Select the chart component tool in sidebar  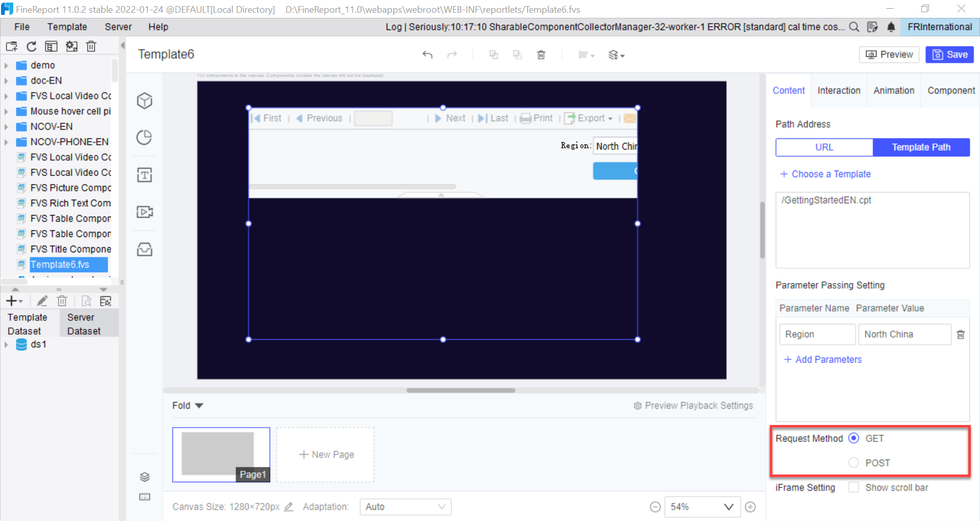point(144,137)
